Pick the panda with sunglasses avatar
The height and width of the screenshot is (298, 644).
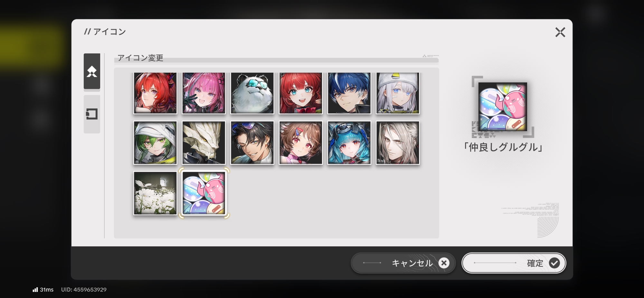tap(252, 93)
